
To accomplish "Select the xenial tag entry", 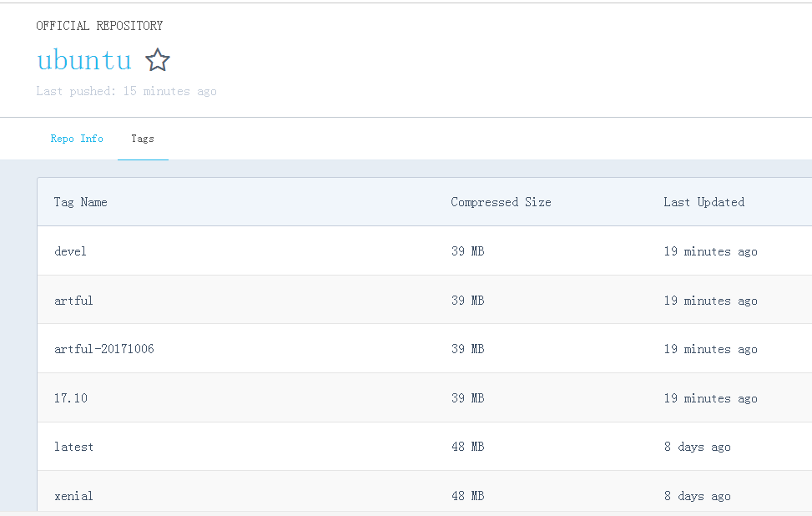I will (x=74, y=496).
